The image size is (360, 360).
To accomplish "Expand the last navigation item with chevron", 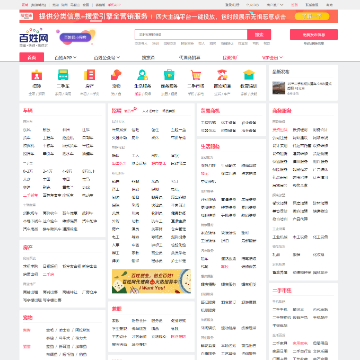I will 272,58.
